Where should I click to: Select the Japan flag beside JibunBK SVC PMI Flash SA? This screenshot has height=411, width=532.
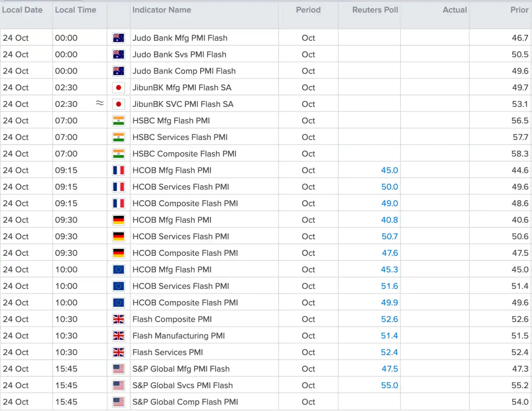click(118, 104)
